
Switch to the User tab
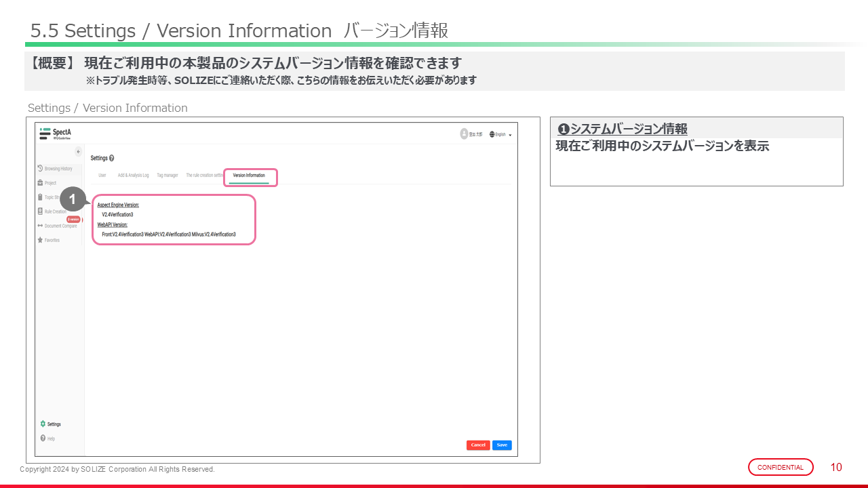pyautogui.click(x=102, y=176)
